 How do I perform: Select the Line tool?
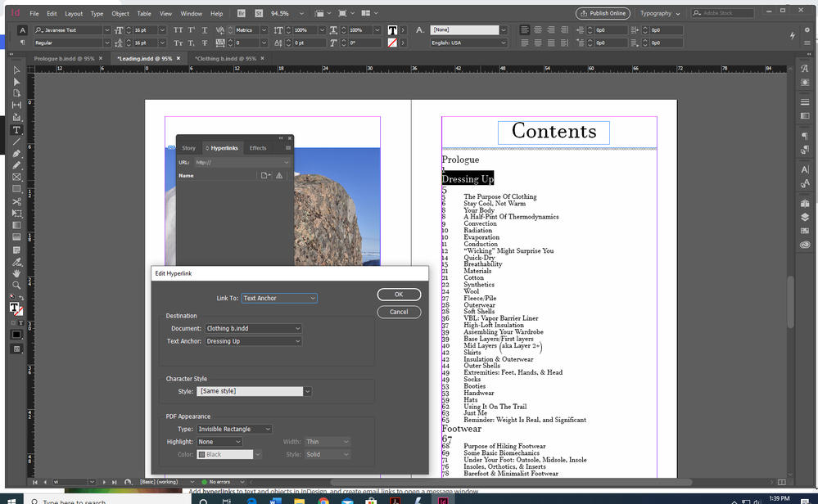pyautogui.click(x=16, y=142)
